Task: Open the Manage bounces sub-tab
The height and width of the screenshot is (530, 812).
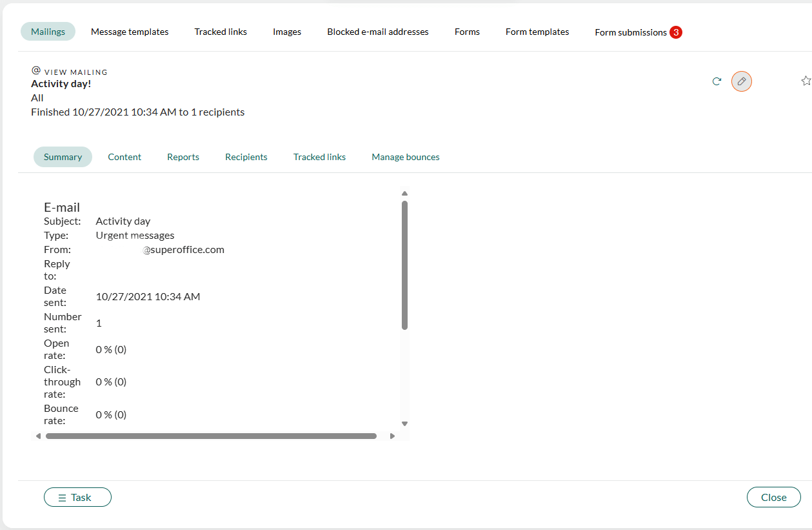Action: pos(406,157)
